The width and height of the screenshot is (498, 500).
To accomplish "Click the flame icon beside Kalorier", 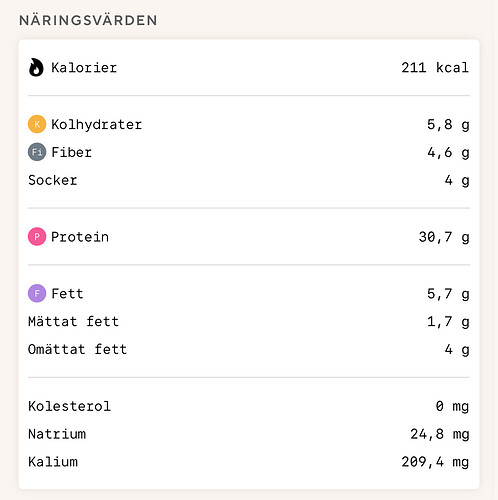I will tap(36, 68).
